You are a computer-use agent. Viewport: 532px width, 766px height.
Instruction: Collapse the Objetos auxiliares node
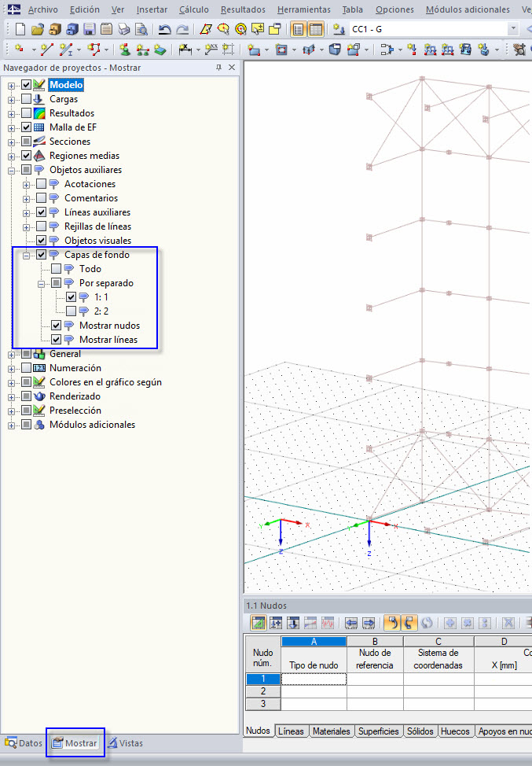click(11, 171)
